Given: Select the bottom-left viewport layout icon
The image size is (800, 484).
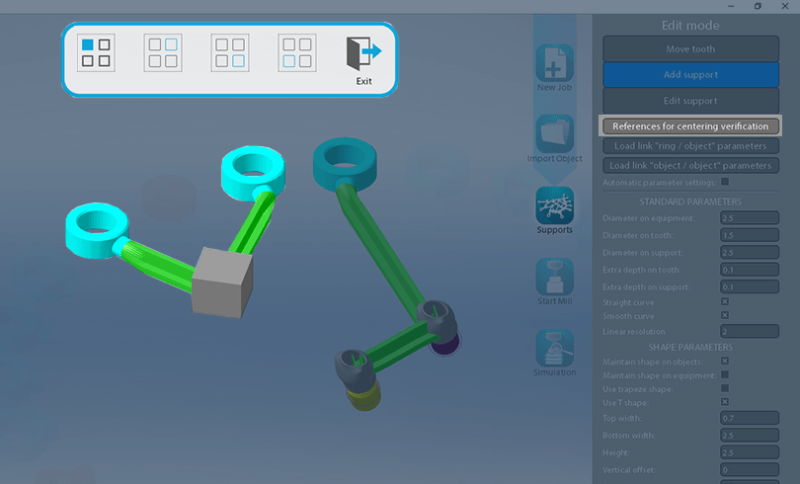Looking at the screenshot, I should click(x=297, y=53).
